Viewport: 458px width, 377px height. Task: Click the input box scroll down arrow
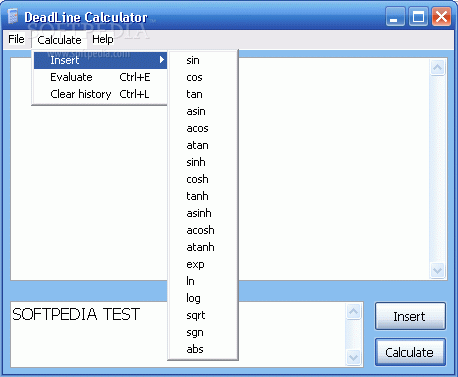tap(353, 357)
